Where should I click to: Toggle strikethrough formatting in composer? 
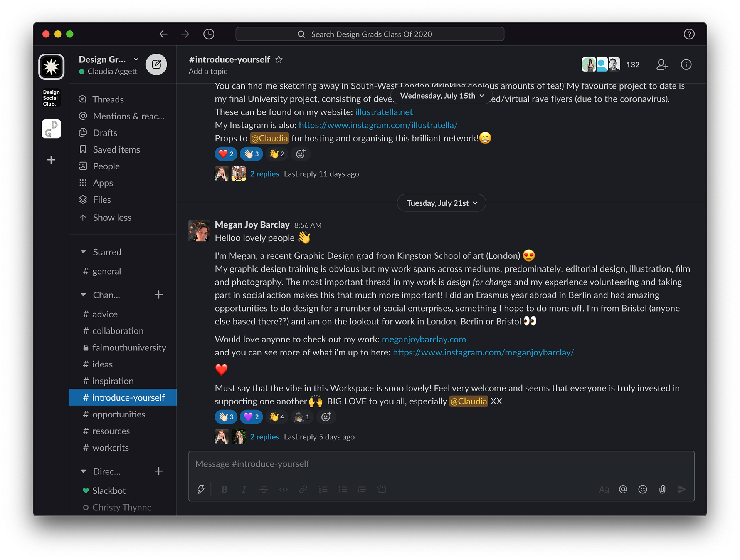tap(264, 489)
